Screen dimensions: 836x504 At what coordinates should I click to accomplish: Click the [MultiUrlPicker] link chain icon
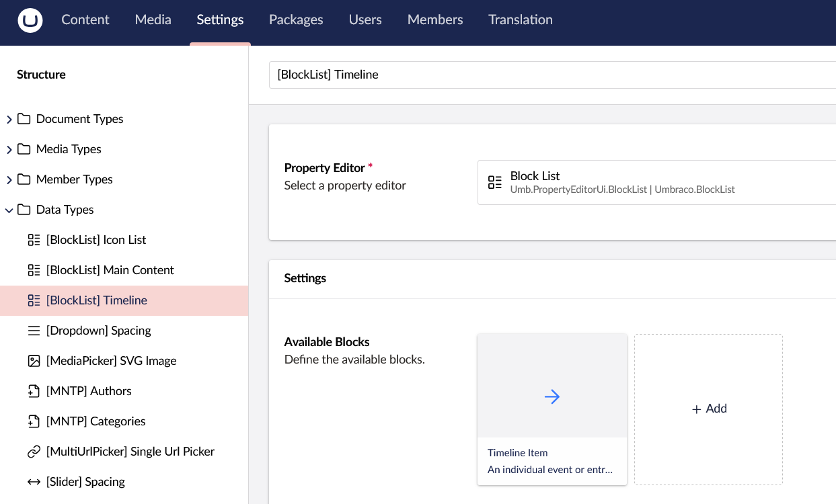(34, 451)
